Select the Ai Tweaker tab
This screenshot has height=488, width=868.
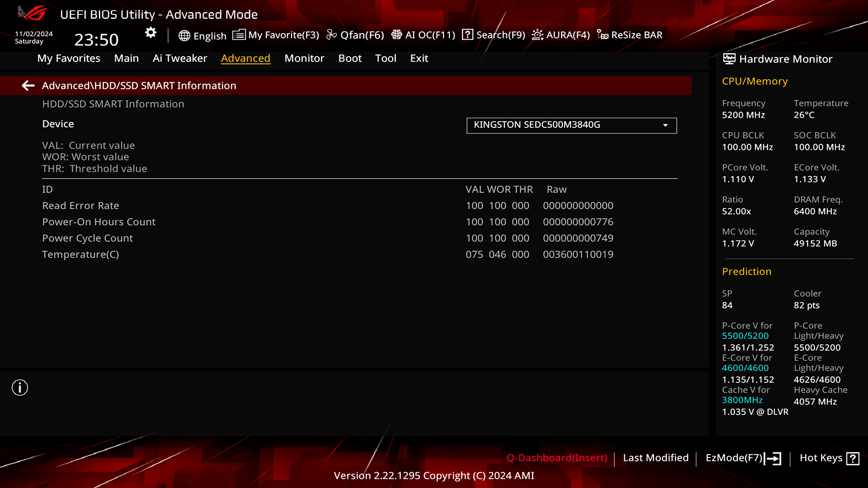point(180,58)
